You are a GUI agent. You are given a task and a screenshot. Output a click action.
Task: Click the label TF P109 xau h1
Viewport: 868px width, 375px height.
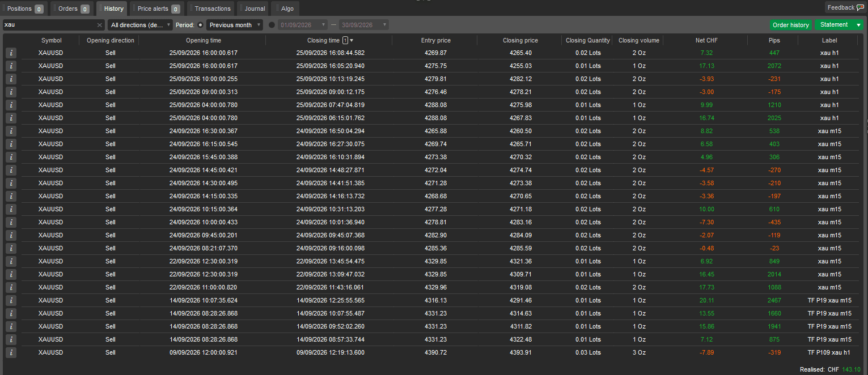[829, 352]
